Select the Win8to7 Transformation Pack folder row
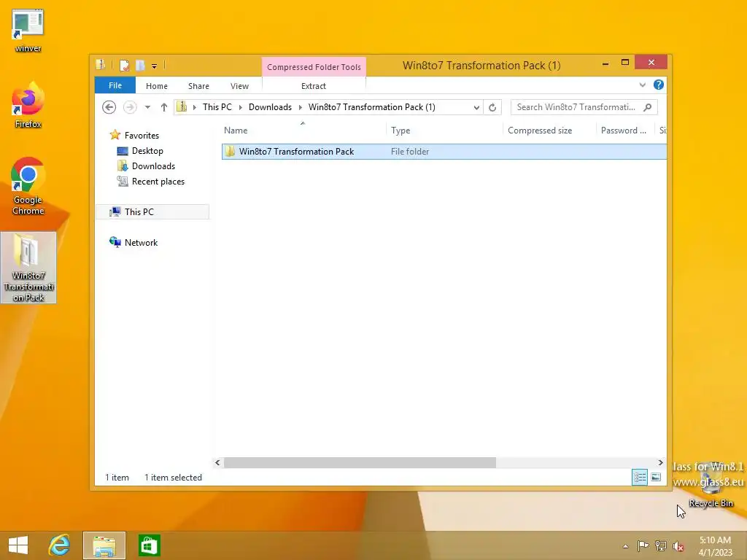 (444, 152)
